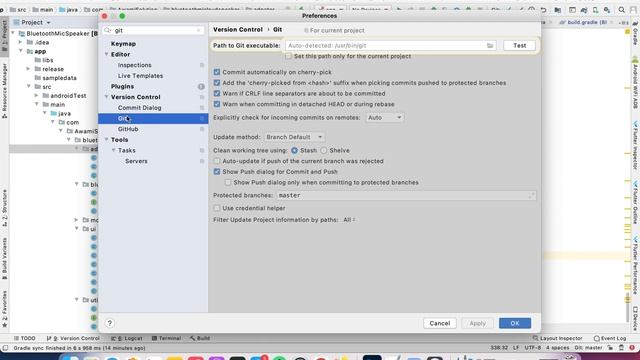Collapse the Version Control settings group
Viewport: 640px width, 360px height.
click(x=106, y=97)
